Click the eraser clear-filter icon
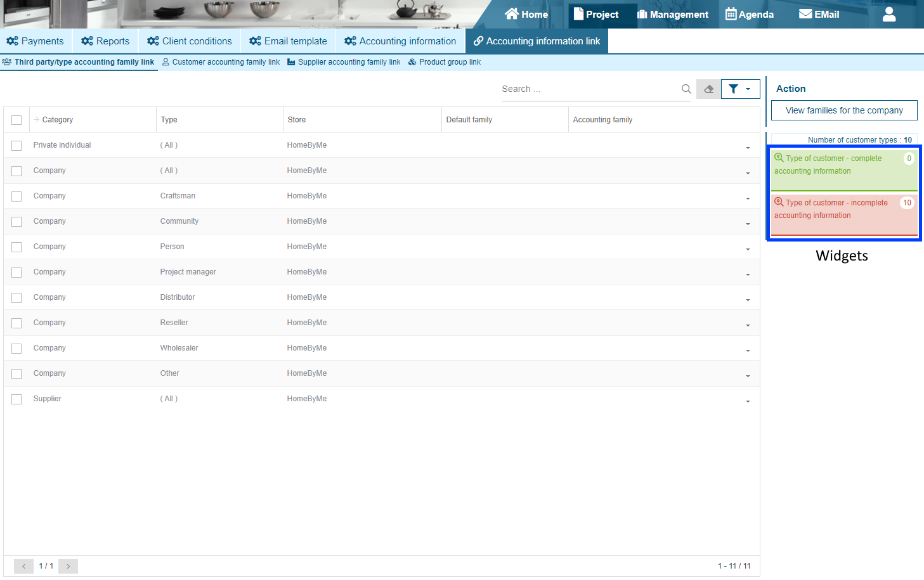The image size is (924, 580). [x=708, y=89]
